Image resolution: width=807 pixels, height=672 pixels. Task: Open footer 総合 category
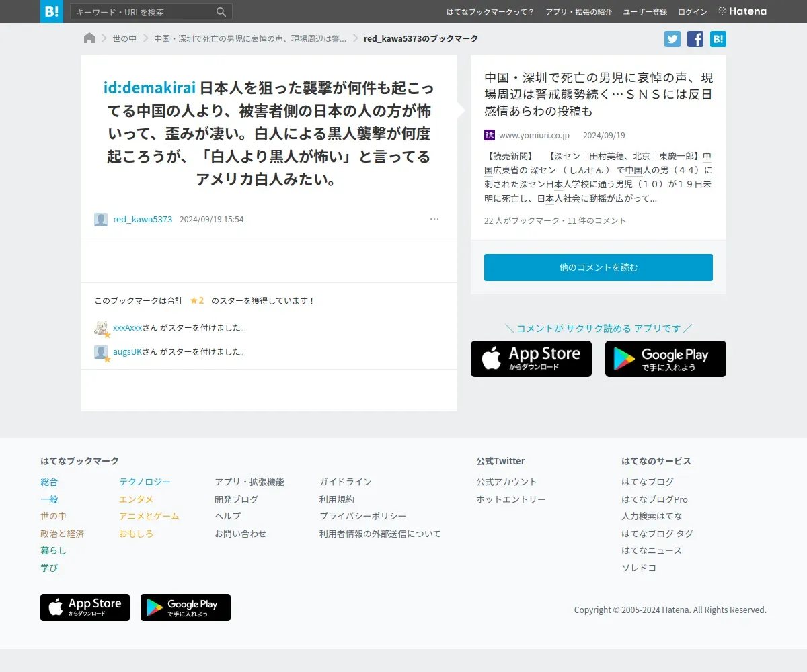click(49, 482)
